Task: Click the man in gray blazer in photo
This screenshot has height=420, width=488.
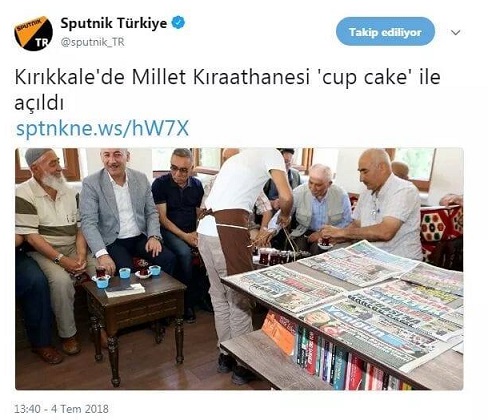Action: tap(123, 217)
